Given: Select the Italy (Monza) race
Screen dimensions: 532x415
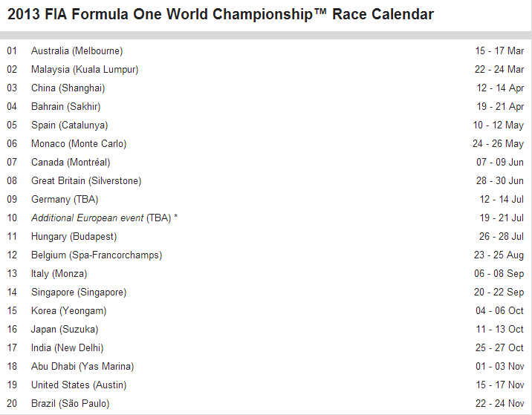Looking at the screenshot, I should [x=59, y=274].
